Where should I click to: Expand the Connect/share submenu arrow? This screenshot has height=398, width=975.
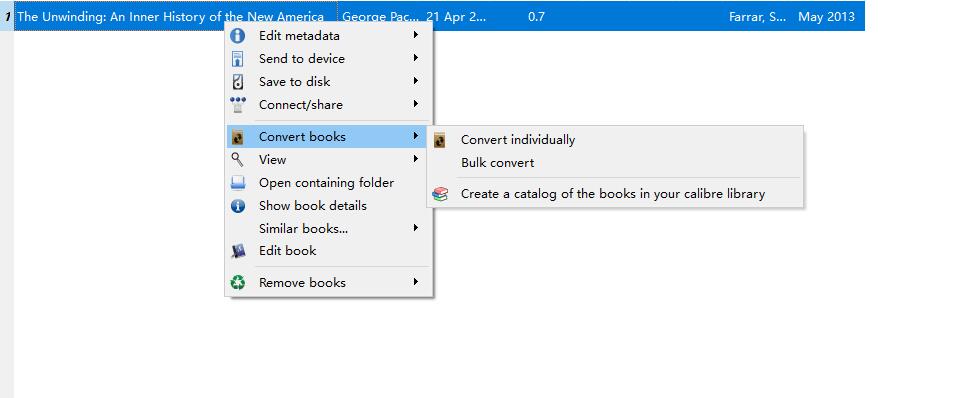click(x=415, y=104)
